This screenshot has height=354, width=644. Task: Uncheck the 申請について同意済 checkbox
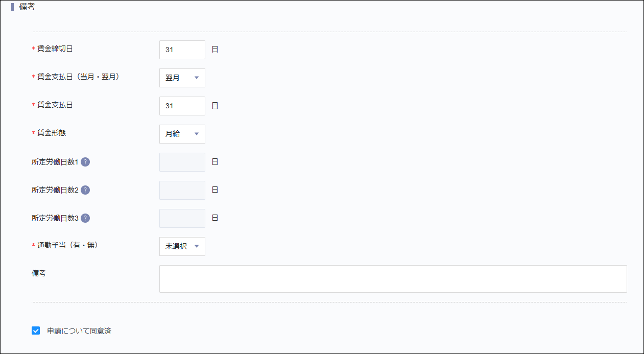[35, 330]
